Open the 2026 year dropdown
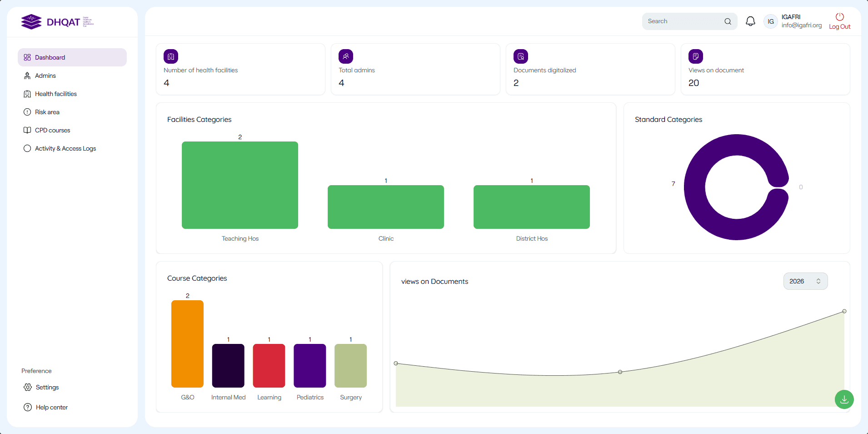The width and height of the screenshot is (868, 434). coord(805,281)
